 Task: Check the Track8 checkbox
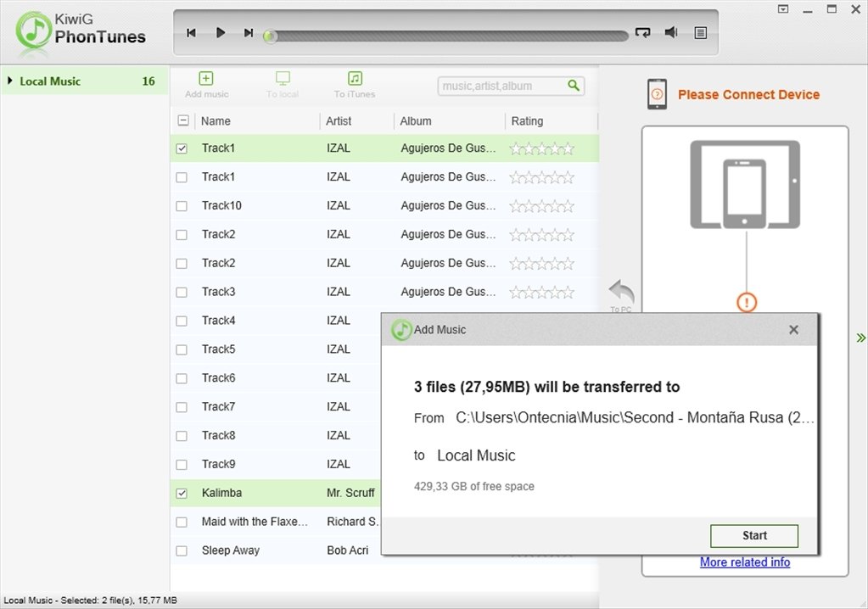click(182, 436)
